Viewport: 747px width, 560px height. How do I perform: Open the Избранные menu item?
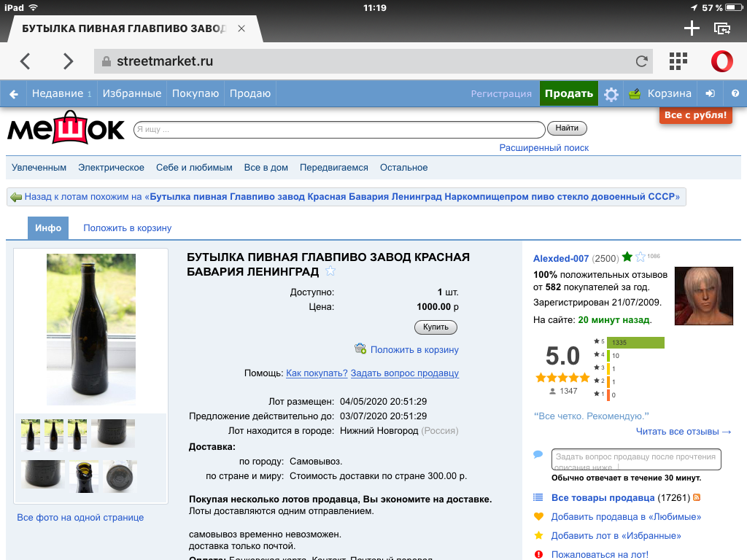click(x=132, y=93)
